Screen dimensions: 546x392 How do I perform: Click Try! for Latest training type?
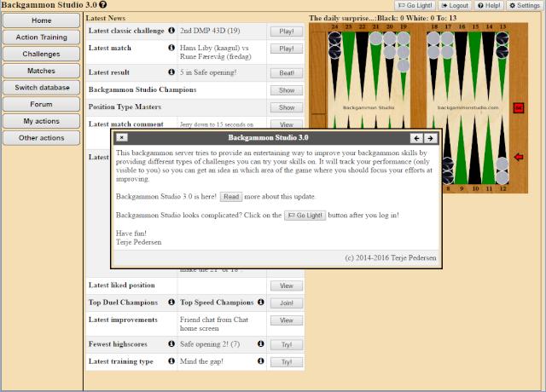tap(287, 362)
